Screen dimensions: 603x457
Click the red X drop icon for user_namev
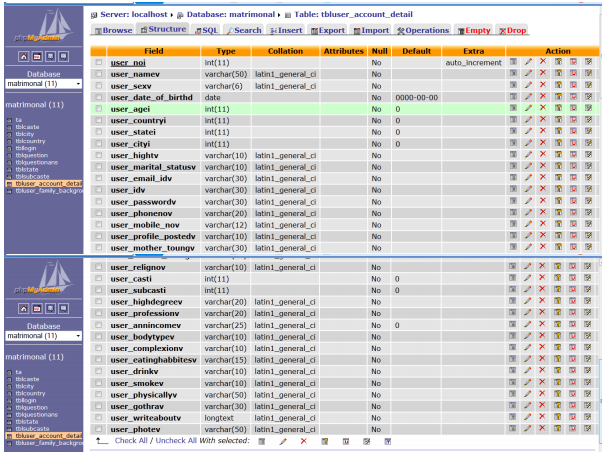point(543,73)
